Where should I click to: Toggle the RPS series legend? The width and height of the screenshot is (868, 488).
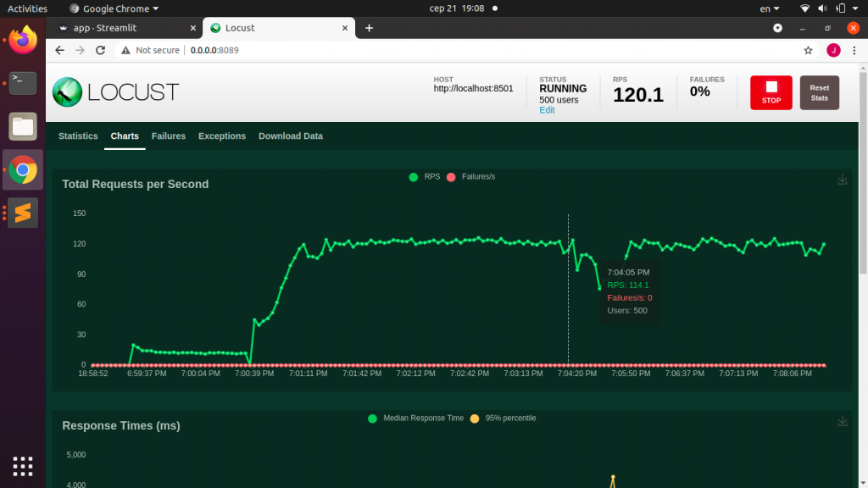click(x=424, y=177)
